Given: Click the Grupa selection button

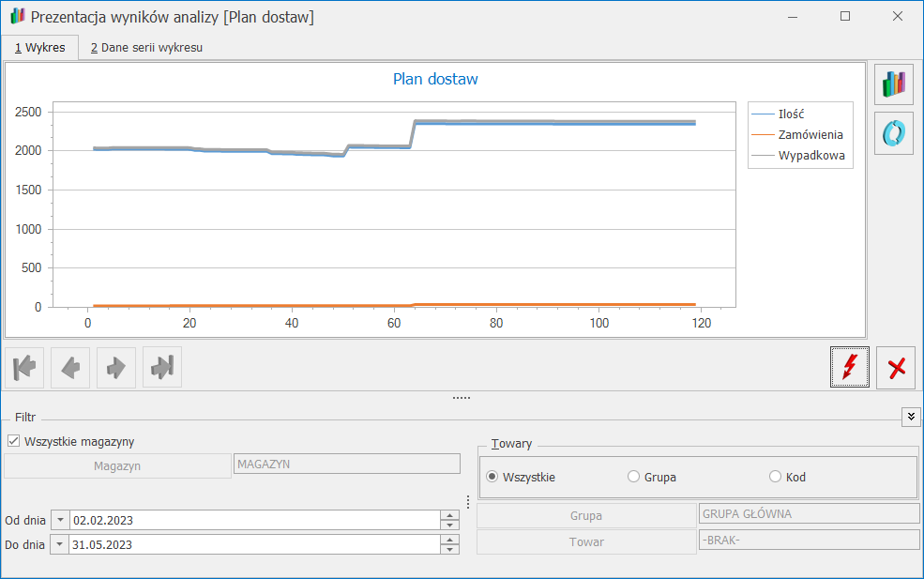Looking at the screenshot, I should pyautogui.click(x=586, y=515).
